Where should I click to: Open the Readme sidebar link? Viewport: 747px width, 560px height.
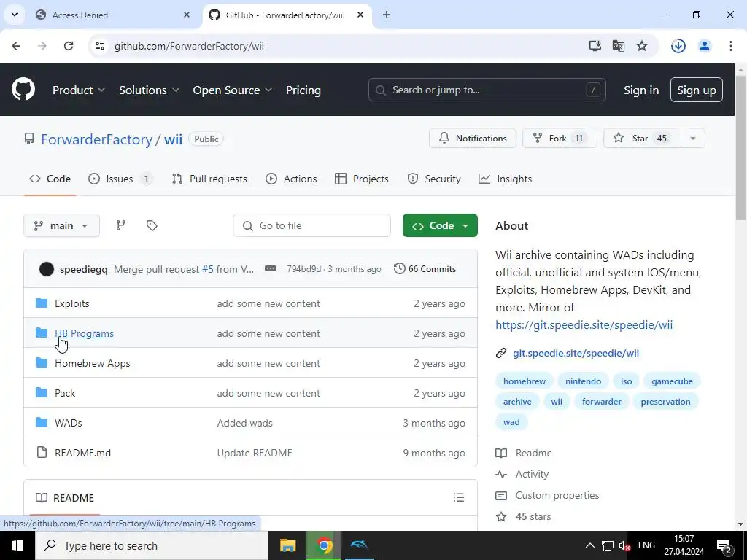[524, 453]
